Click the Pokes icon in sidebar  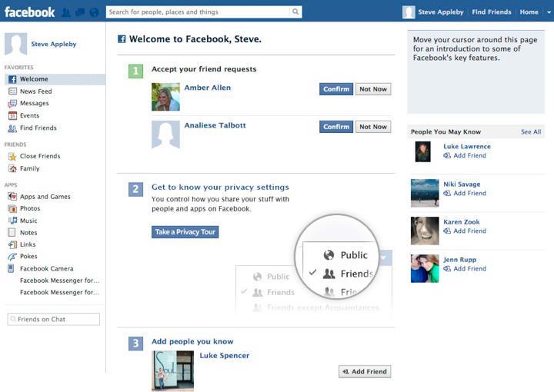click(x=12, y=257)
